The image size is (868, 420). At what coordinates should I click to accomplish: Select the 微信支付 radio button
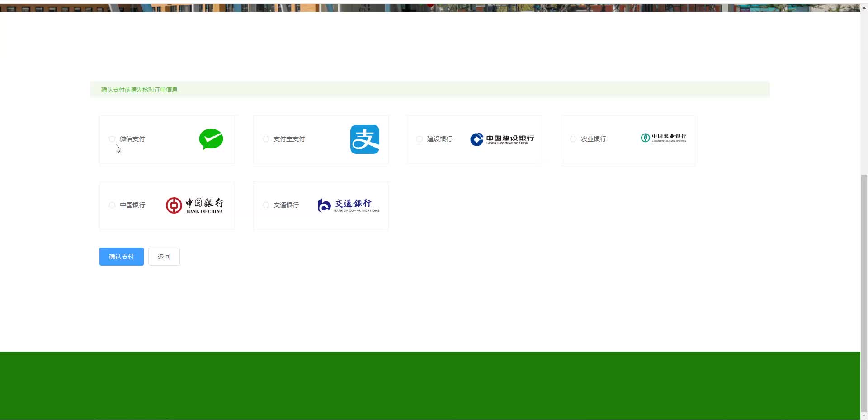[x=112, y=139]
